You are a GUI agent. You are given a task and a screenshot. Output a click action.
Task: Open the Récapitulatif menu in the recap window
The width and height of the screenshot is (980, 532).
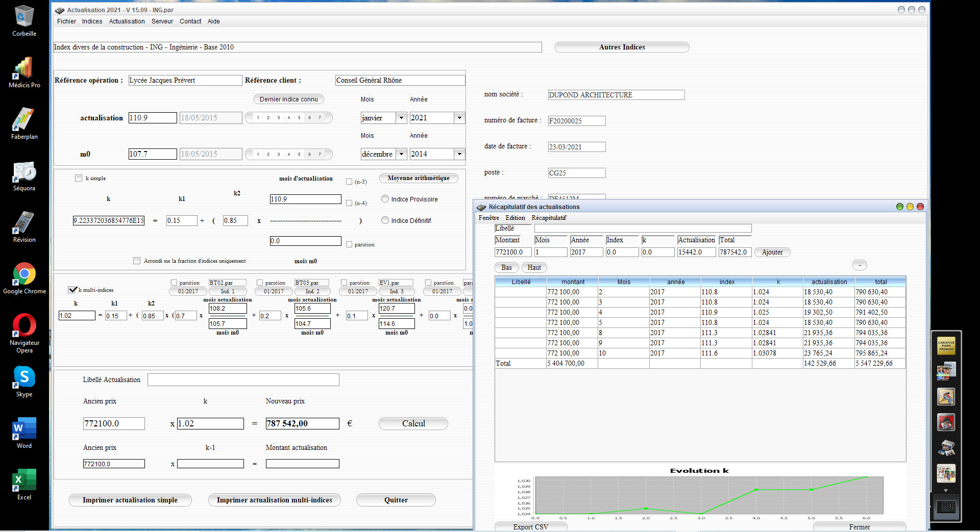pos(549,218)
